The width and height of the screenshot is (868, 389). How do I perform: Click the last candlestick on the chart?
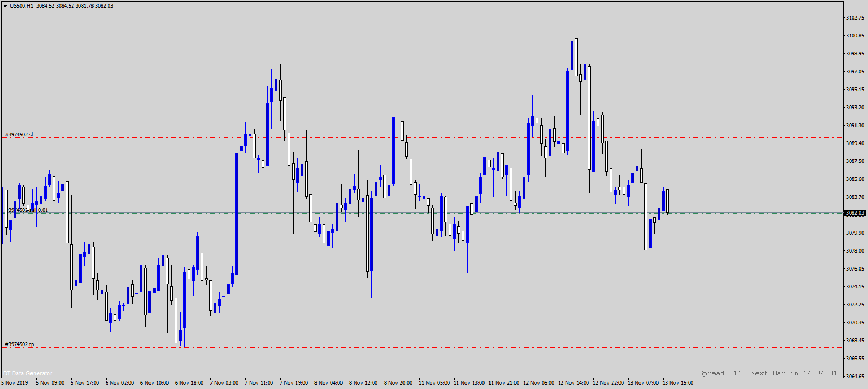pos(667,201)
